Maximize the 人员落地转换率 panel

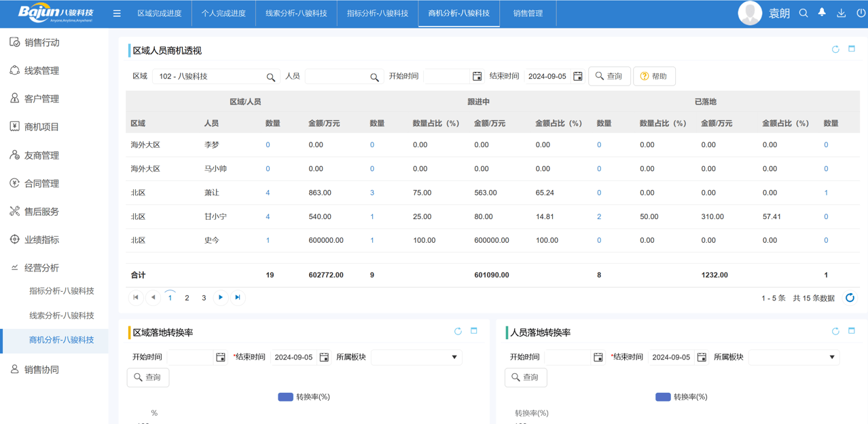click(x=852, y=331)
